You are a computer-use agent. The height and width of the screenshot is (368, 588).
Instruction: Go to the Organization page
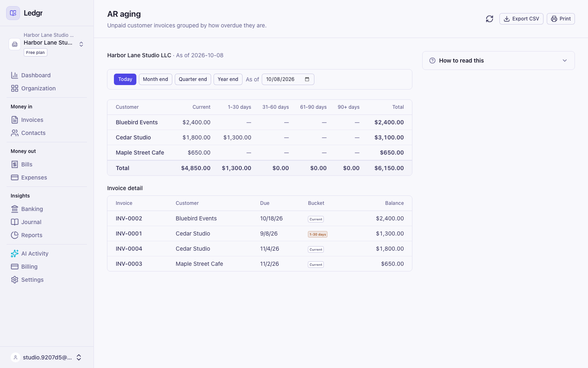(38, 88)
